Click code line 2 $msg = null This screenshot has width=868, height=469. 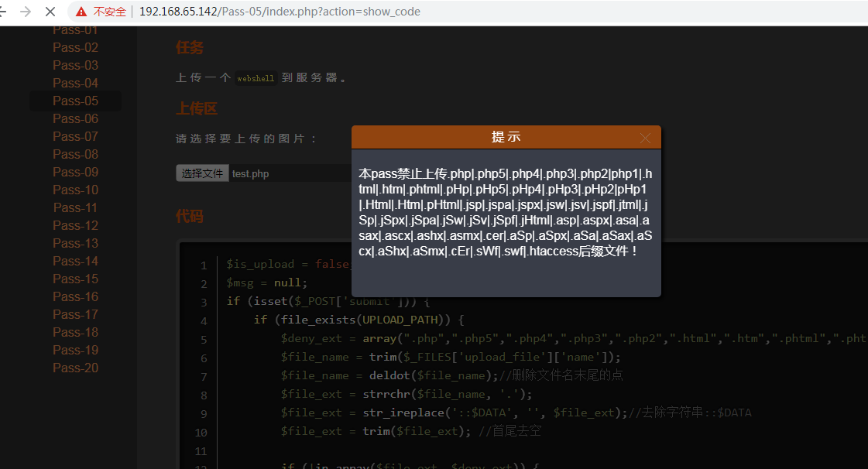(267, 282)
